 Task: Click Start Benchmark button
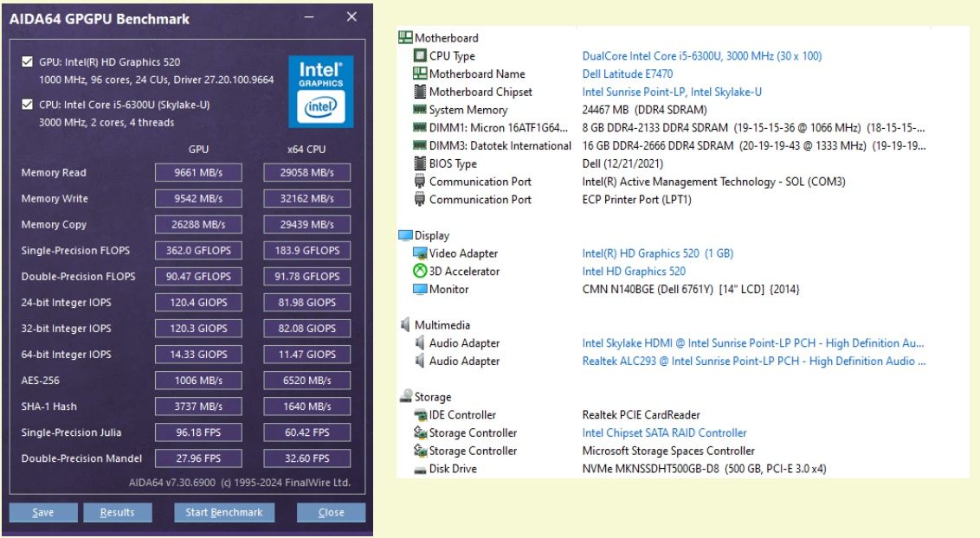click(x=223, y=512)
